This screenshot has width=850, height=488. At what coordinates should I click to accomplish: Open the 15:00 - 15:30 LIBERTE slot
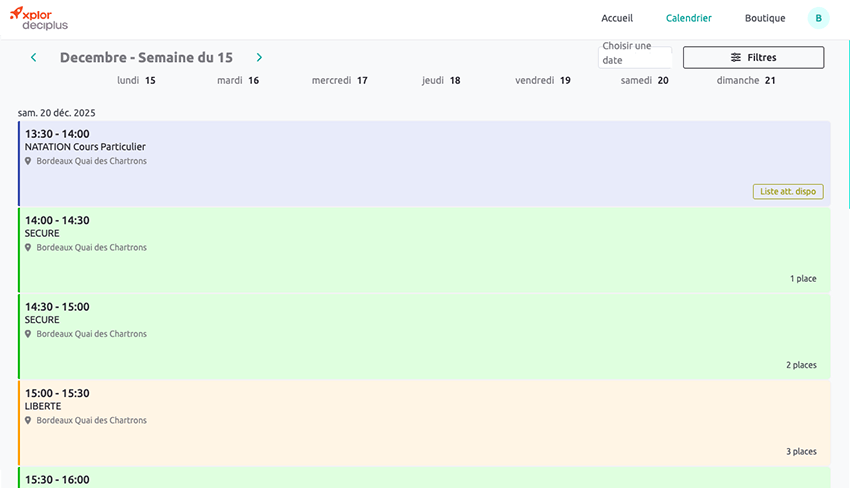[x=400, y=415]
